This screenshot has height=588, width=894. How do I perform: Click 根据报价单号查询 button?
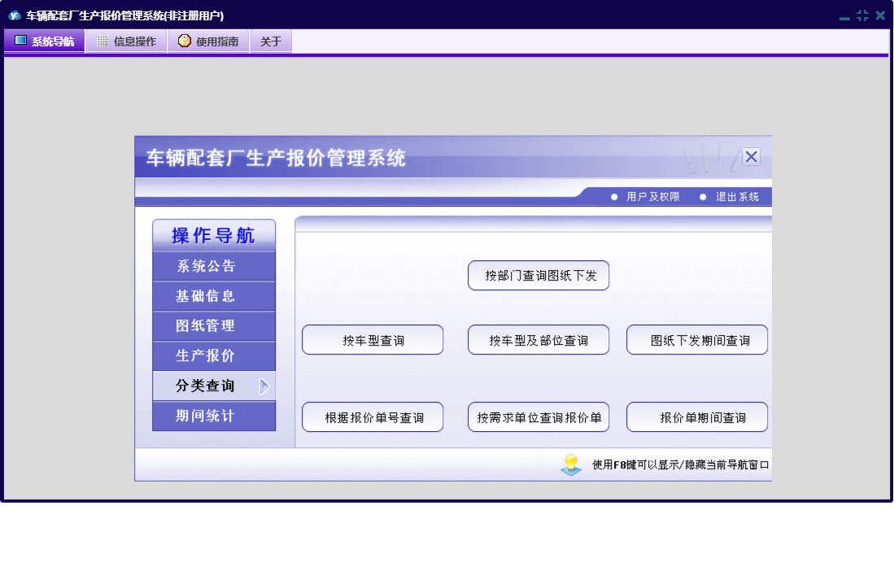pyautogui.click(x=373, y=417)
